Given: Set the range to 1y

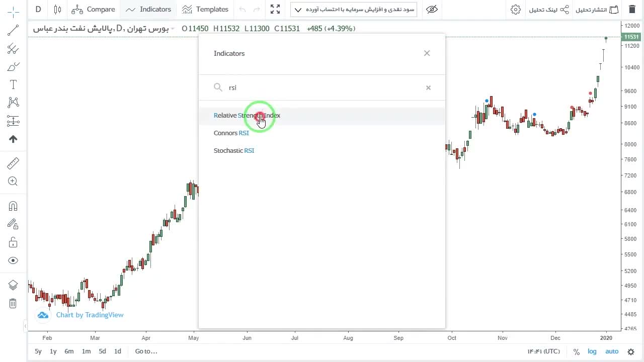Looking at the screenshot, I should 53,351.
